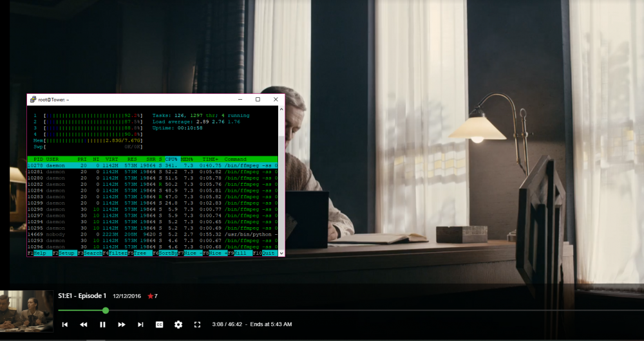This screenshot has width=644, height=341.
Task: Select process row with PID 10293
Action: pos(153,241)
